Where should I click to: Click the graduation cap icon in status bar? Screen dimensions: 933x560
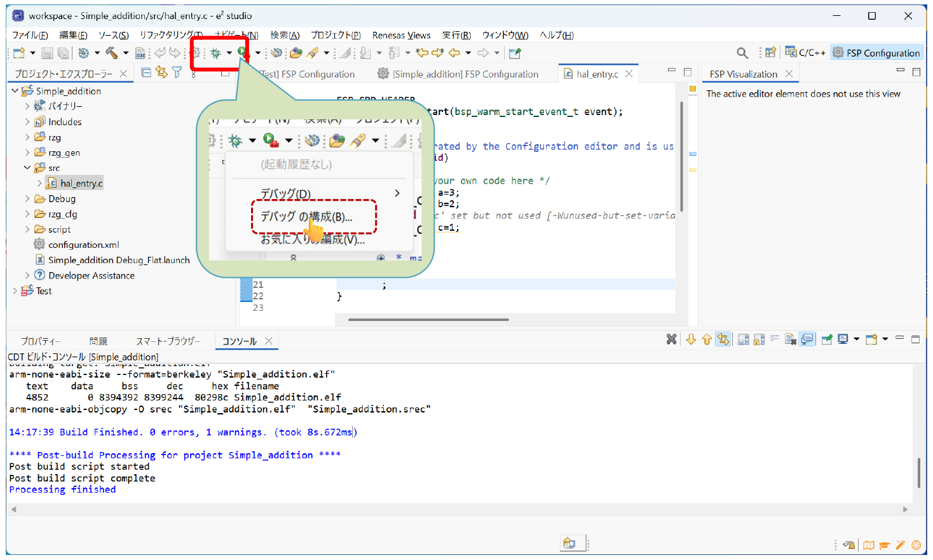(x=884, y=545)
